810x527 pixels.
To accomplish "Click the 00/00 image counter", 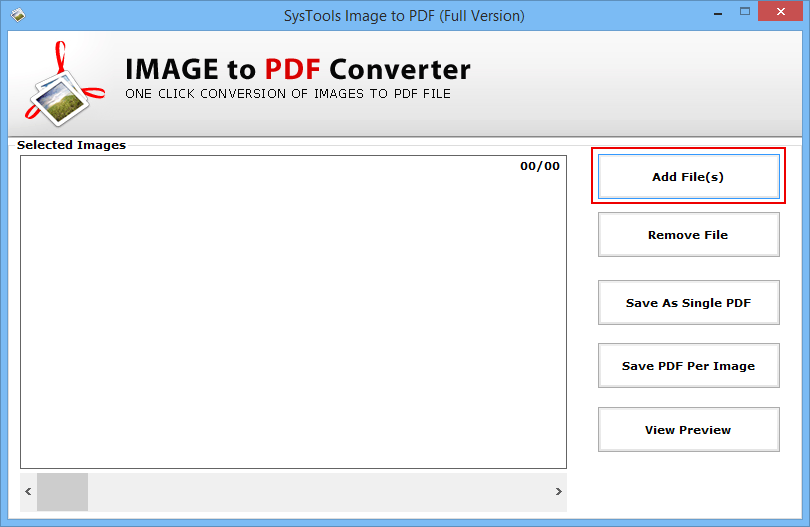I will click(540, 166).
